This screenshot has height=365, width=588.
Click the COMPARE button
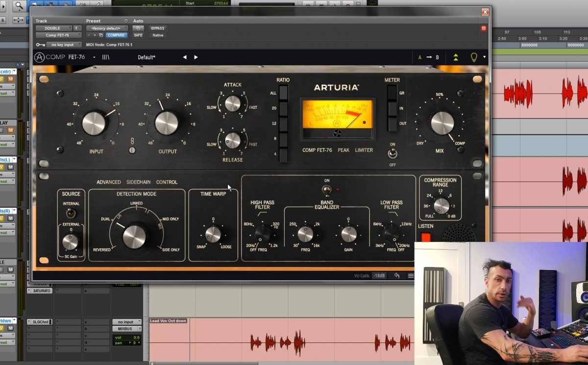pyautogui.click(x=117, y=35)
